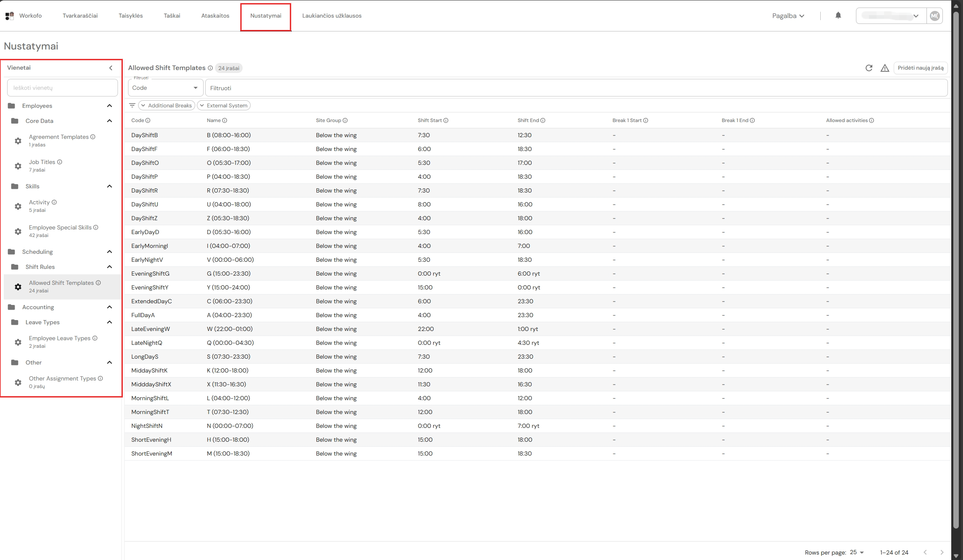Image resolution: width=963 pixels, height=560 pixels.
Task: Collapse the Scheduling folder
Action: [x=110, y=252]
